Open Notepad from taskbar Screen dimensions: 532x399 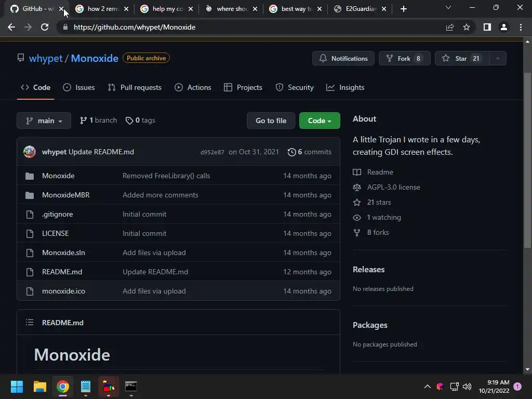[86, 387]
